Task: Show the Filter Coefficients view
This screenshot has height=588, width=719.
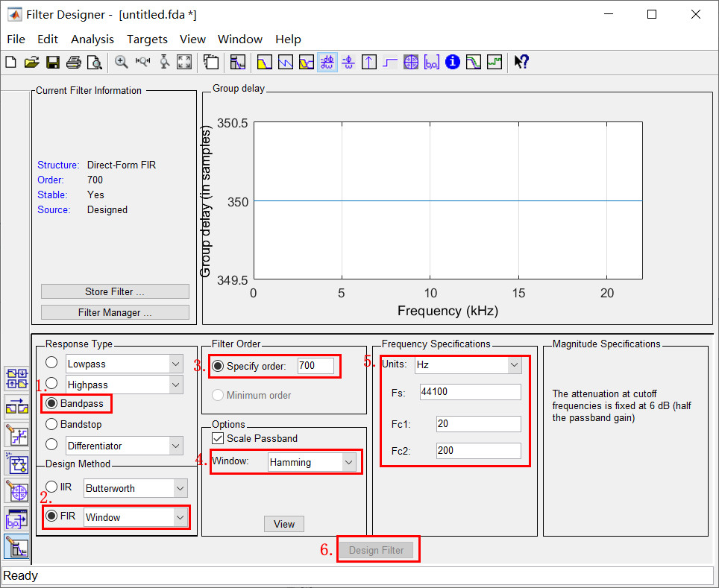Action: (432, 62)
